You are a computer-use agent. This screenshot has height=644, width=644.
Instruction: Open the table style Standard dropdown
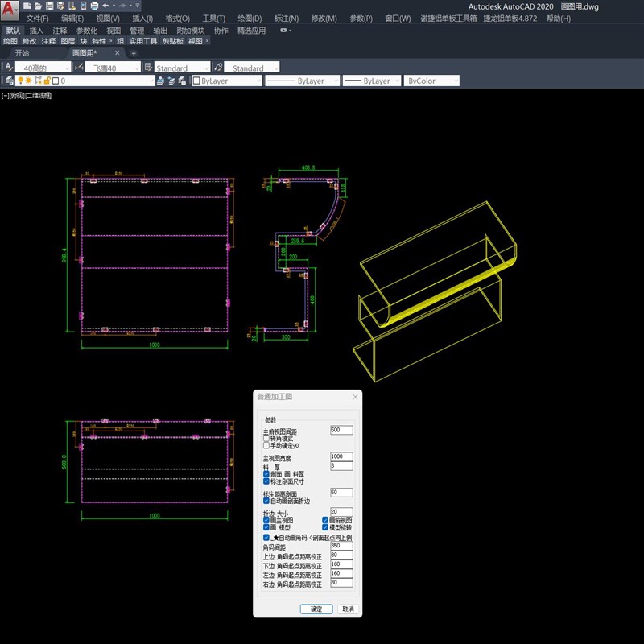point(207,68)
